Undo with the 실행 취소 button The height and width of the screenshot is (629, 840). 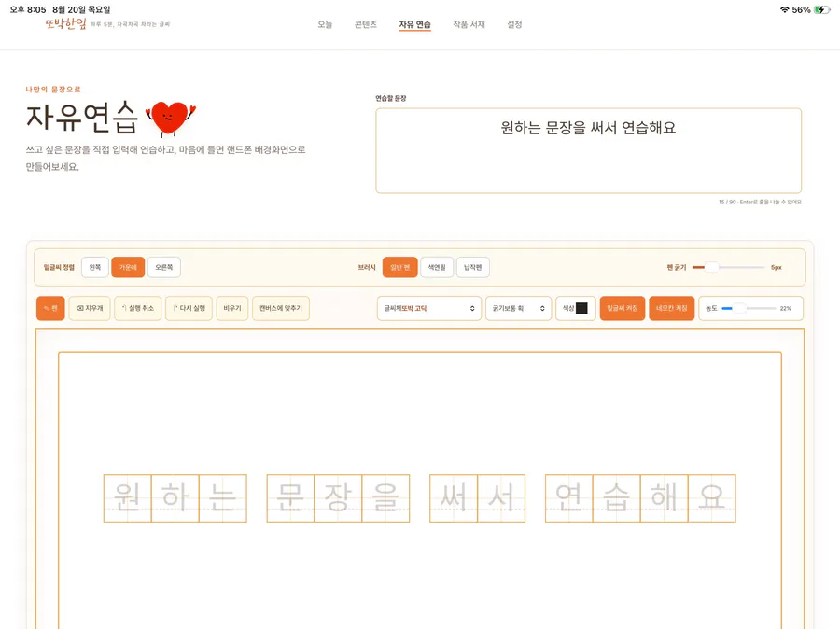(138, 308)
